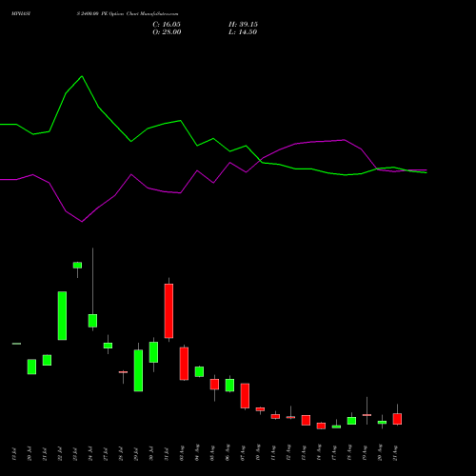The image size is (476, 476).
Task: Click the open value 'O: 28.00'
Action: pos(167,32)
